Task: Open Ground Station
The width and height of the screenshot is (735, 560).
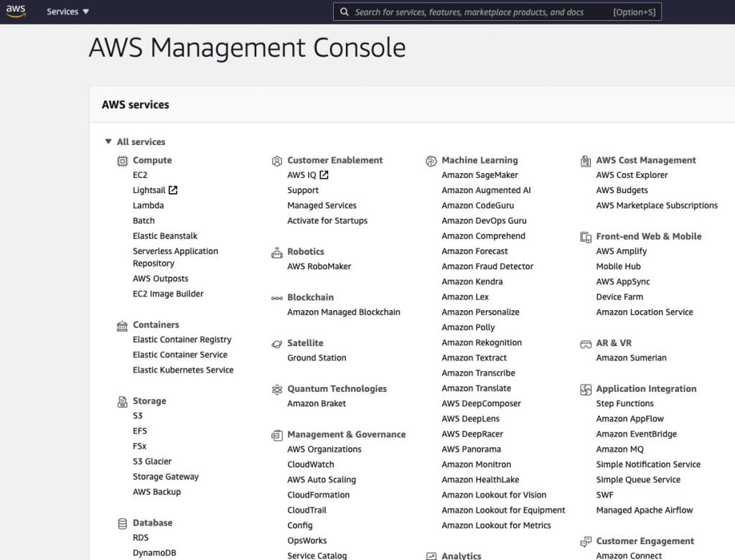Action: 317,358
